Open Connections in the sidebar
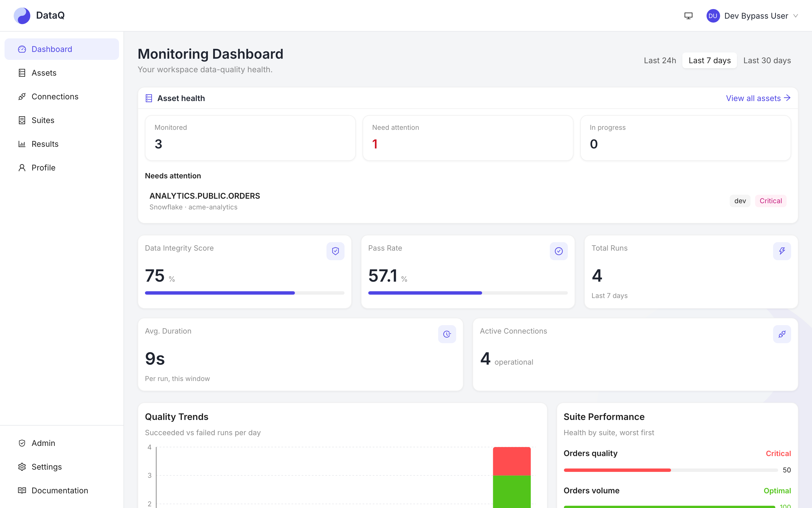The height and width of the screenshot is (508, 812). (62, 97)
